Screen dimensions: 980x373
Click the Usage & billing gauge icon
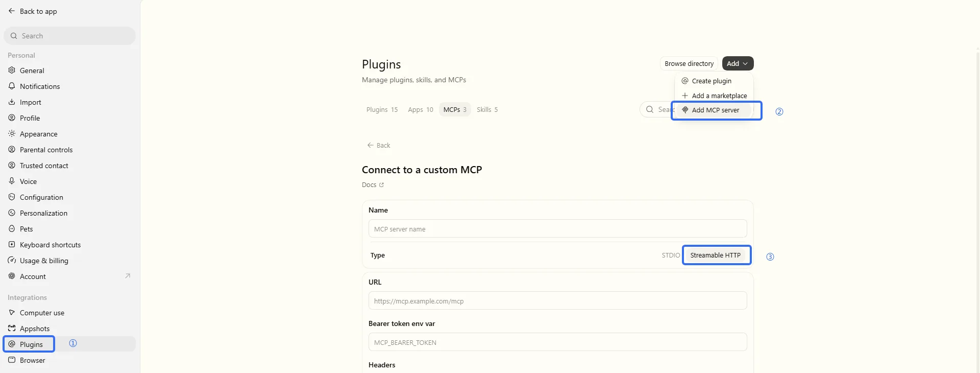(12, 260)
